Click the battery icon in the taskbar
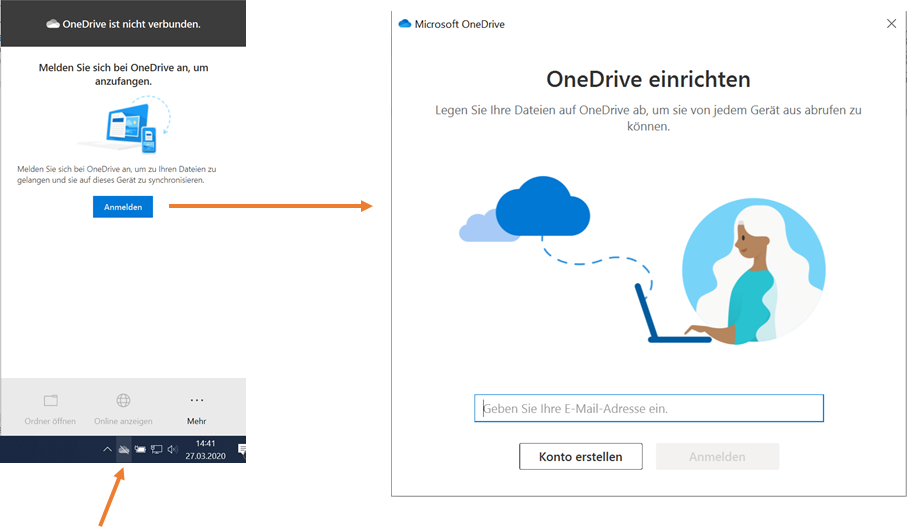 (140, 449)
